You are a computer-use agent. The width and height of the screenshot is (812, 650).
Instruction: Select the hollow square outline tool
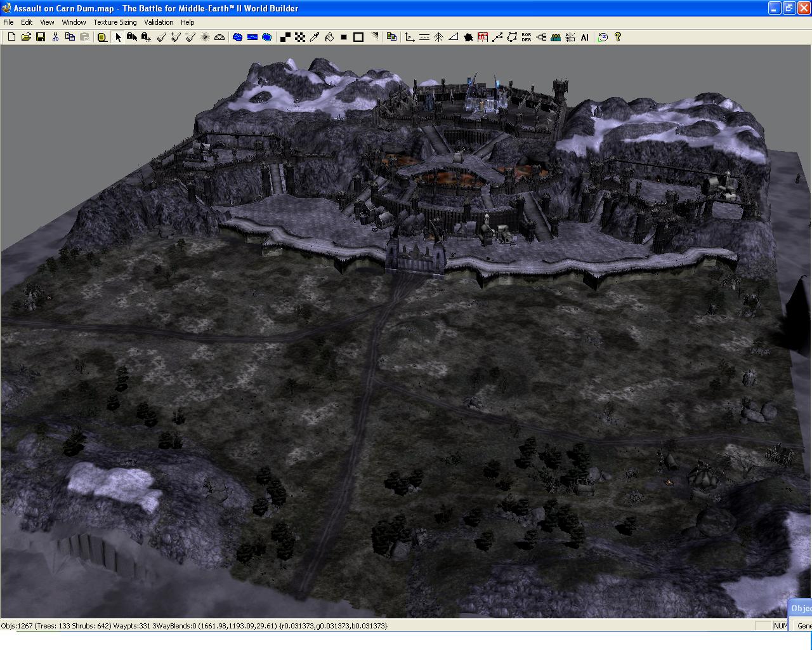pyautogui.click(x=358, y=37)
